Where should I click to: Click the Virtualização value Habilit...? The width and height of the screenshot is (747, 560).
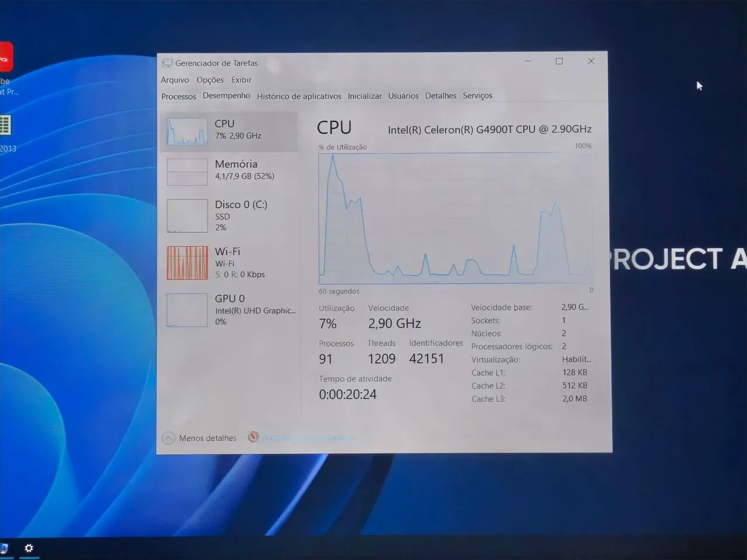(x=577, y=359)
